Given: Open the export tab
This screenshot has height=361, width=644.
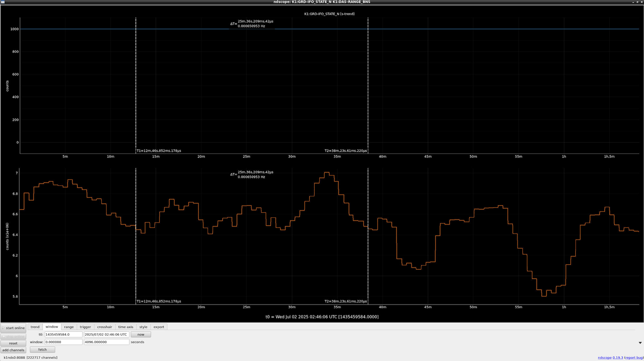Looking at the screenshot, I should click(x=159, y=327).
